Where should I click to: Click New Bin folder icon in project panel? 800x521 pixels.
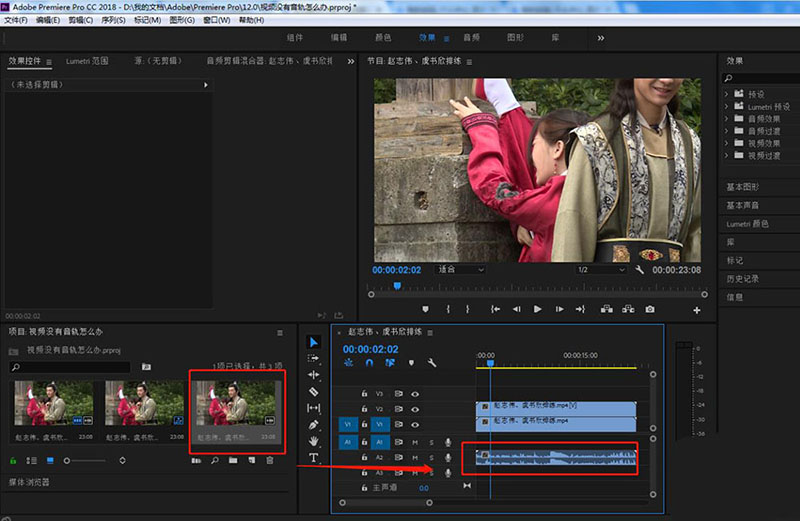pyautogui.click(x=232, y=460)
